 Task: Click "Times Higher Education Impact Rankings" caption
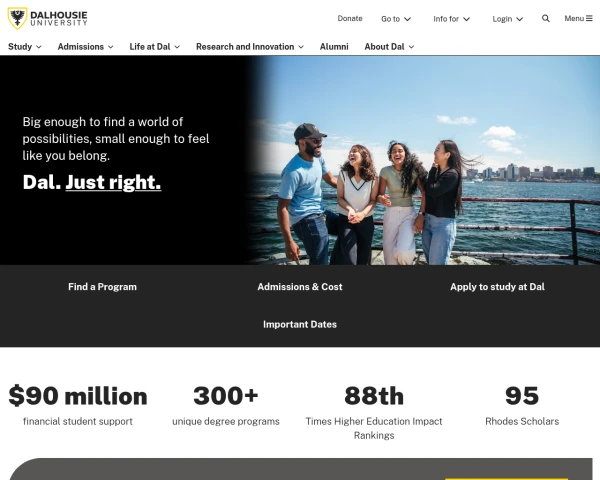(374, 428)
